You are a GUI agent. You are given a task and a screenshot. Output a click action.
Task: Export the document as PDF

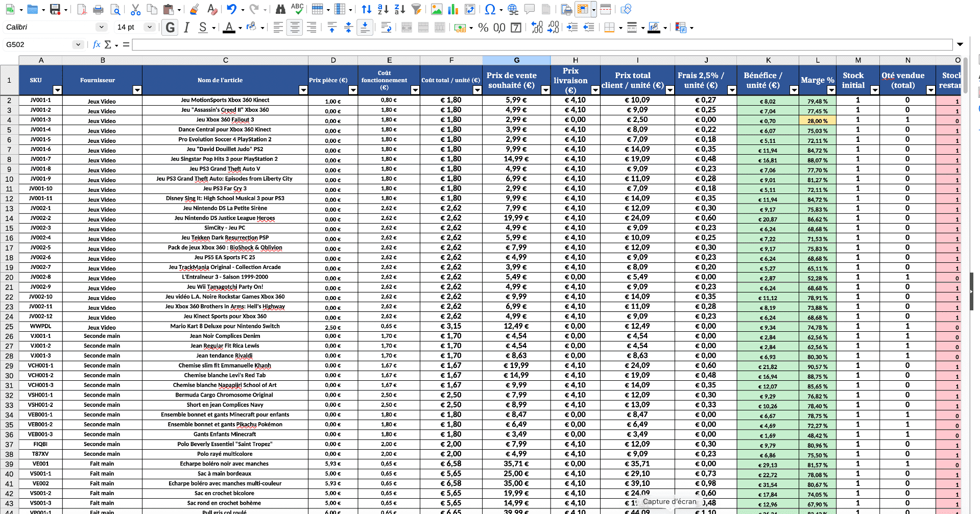(82, 9)
